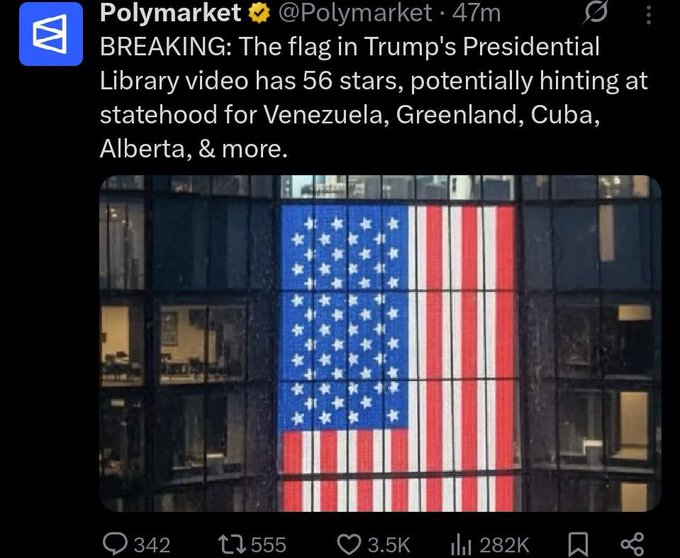This screenshot has height=558, width=680.
Task: Click the 3.5K likes count
Action: click(390, 544)
